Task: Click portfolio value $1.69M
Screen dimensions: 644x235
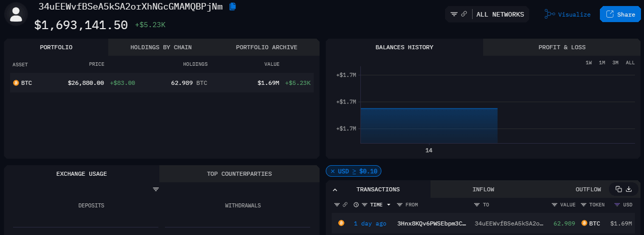Action: tap(268, 83)
